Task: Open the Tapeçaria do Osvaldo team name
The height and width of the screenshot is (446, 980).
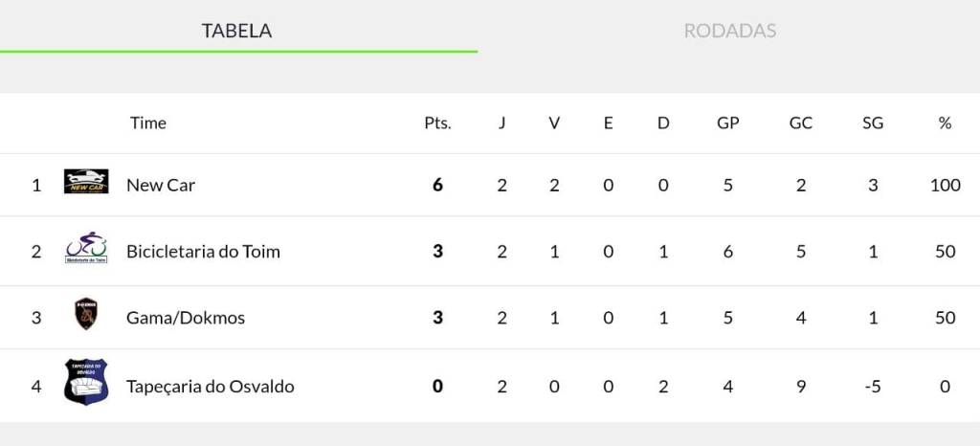Action: click(x=210, y=387)
